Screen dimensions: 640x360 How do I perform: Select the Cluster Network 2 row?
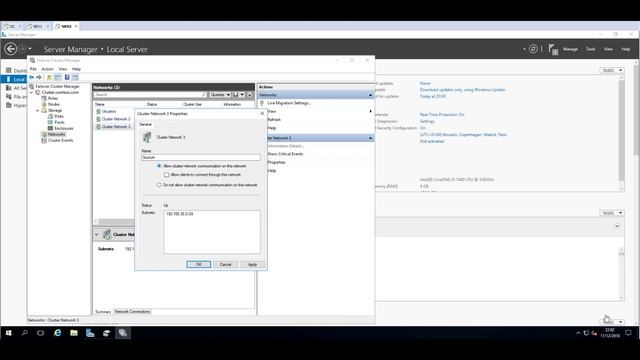click(x=116, y=119)
